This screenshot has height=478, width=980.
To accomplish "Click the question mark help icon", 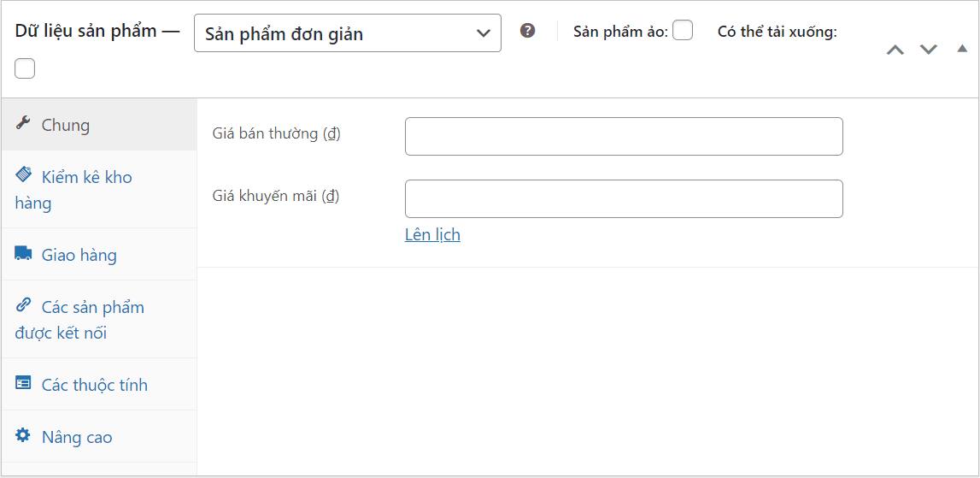I will coord(527,31).
